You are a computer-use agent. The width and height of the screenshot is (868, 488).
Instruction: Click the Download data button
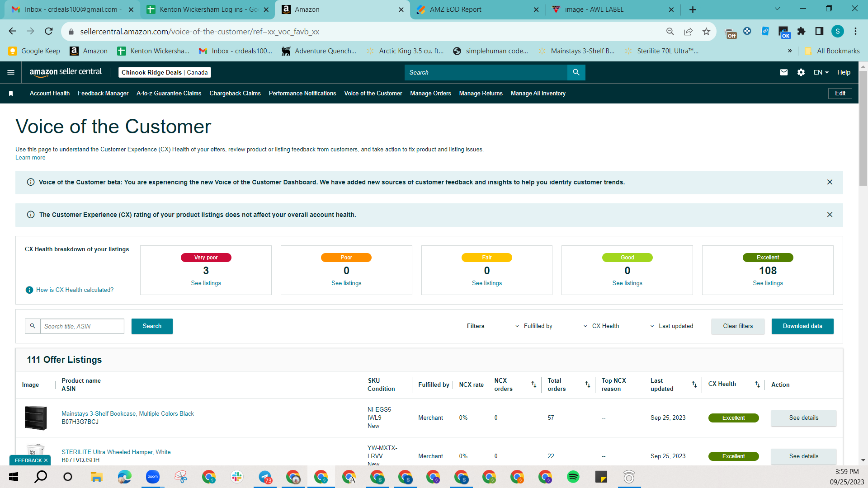pyautogui.click(x=802, y=326)
